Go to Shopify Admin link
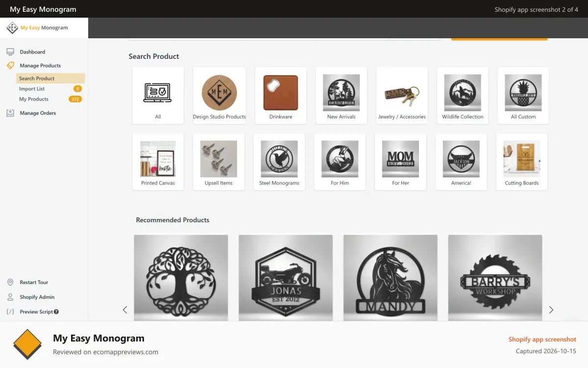588x368 pixels. [37, 297]
